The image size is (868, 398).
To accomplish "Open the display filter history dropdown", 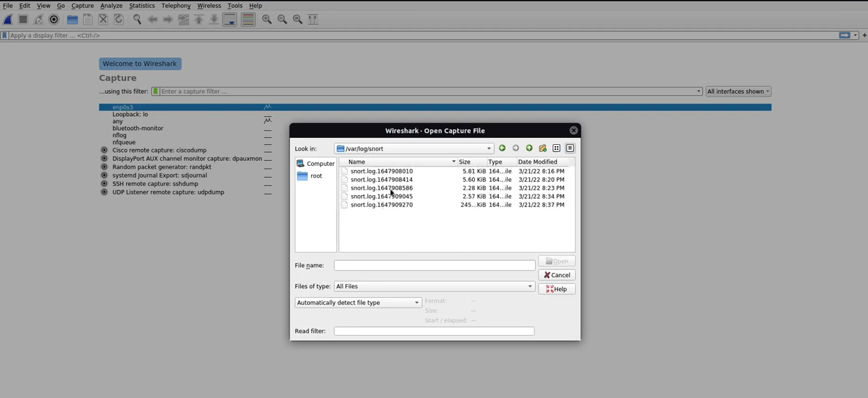I will [855, 35].
